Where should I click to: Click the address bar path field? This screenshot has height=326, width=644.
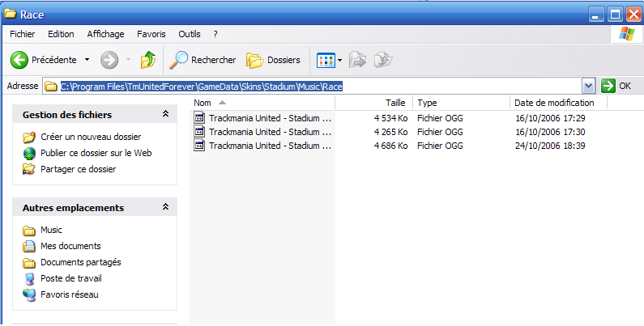coord(312,87)
